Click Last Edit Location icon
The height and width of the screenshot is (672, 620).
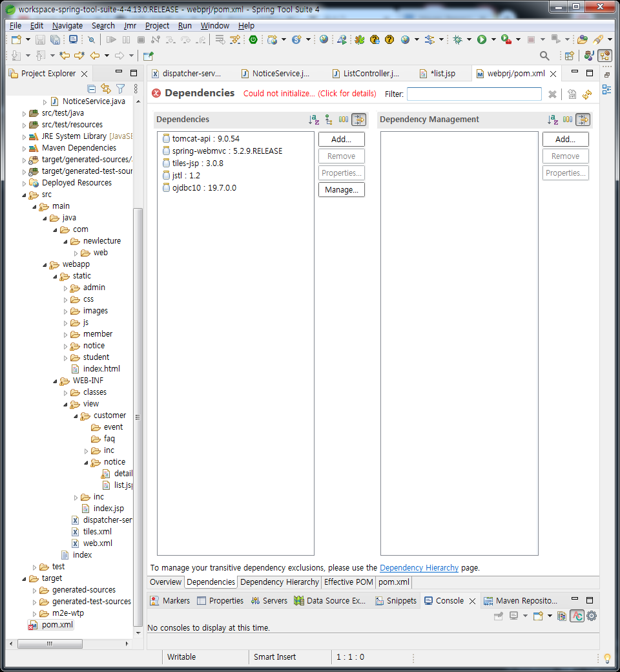tap(65, 56)
